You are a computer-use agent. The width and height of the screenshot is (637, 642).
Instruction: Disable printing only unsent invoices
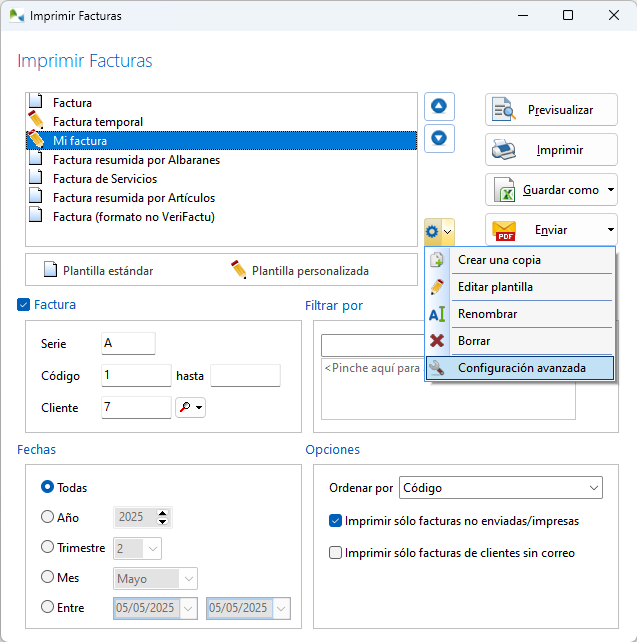coord(336,521)
